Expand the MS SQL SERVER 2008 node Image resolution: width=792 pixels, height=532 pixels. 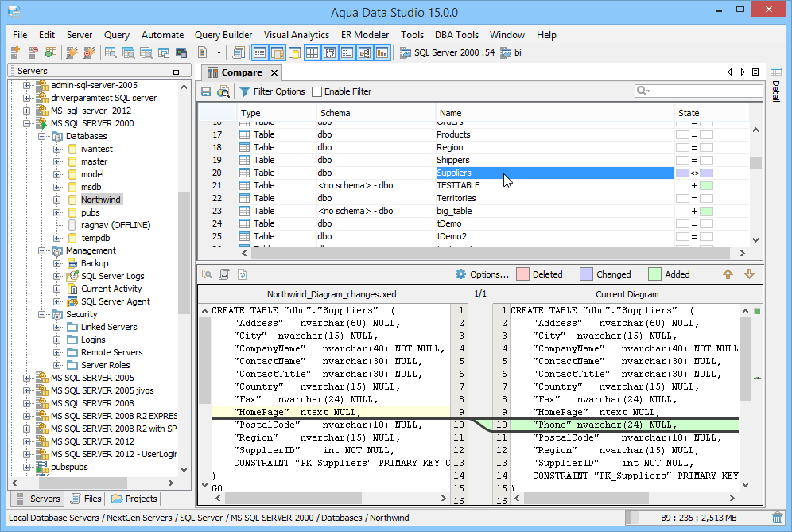(x=27, y=403)
